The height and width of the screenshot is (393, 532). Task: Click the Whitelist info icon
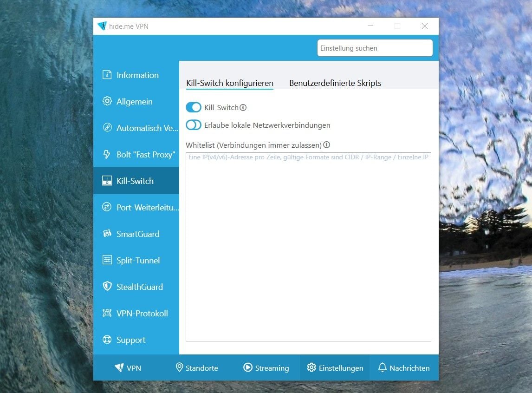click(x=326, y=145)
